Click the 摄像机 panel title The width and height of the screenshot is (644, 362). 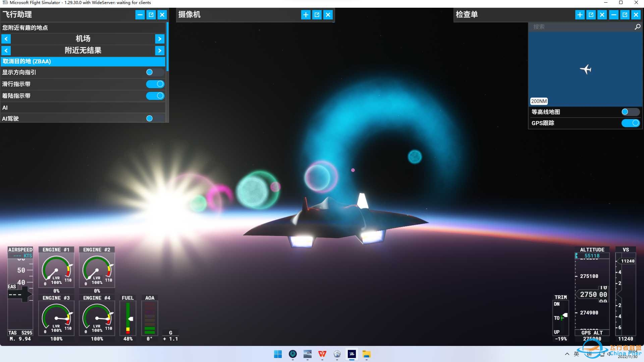pos(190,14)
